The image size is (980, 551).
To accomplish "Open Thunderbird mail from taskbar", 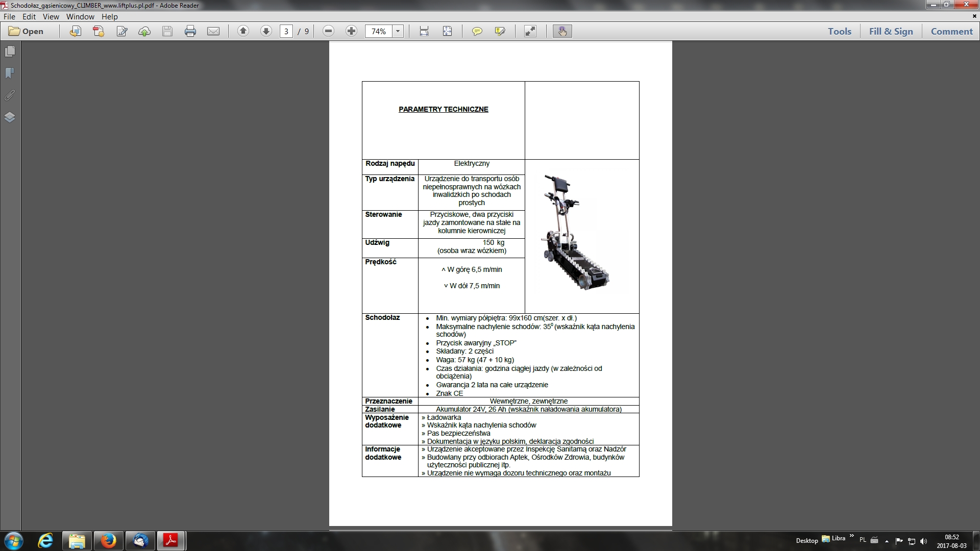I will tap(140, 540).
